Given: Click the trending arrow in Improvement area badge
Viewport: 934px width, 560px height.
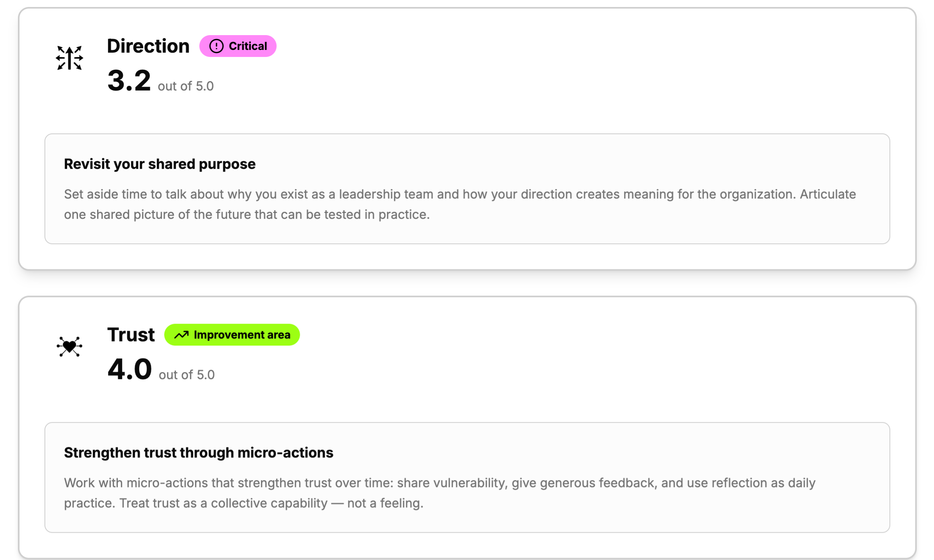Looking at the screenshot, I should click(x=181, y=335).
